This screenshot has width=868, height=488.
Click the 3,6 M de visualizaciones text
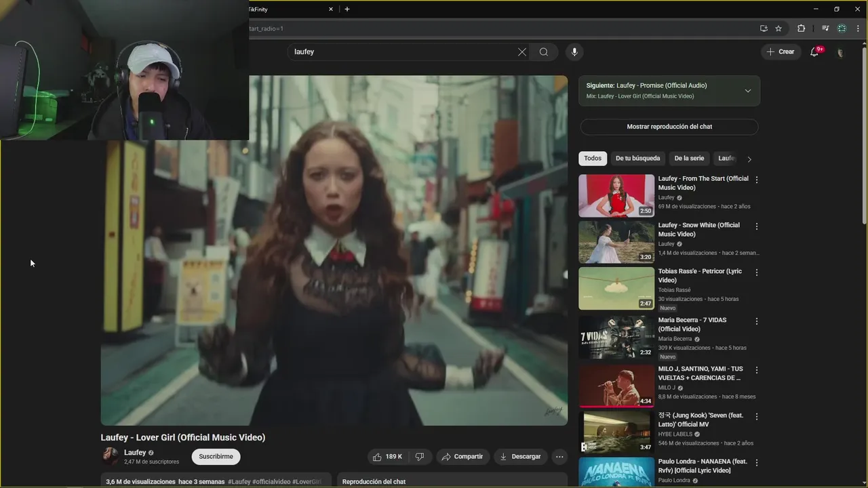pos(140,482)
